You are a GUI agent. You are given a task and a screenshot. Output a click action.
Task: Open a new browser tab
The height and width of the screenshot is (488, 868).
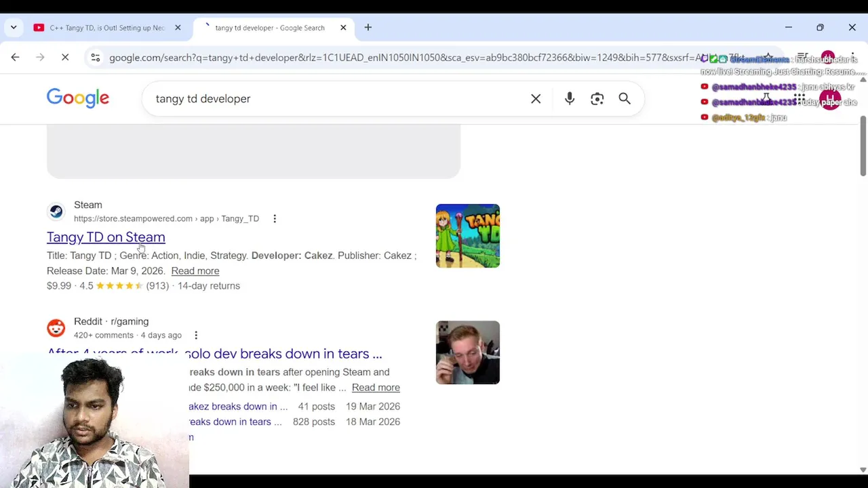coord(368,28)
